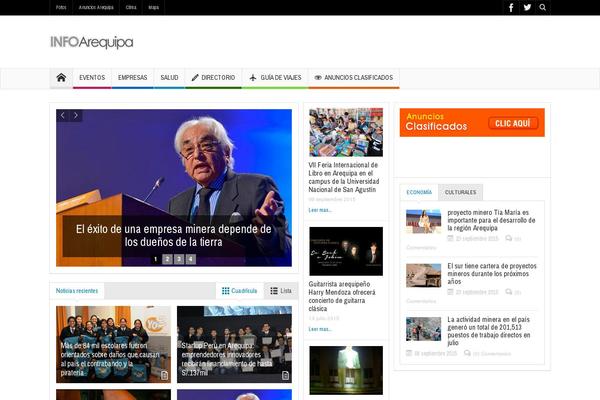The width and height of the screenshot is (600, 400).
Task: Open proyecto minero Tía María headline
Action: tap(491, 220)
